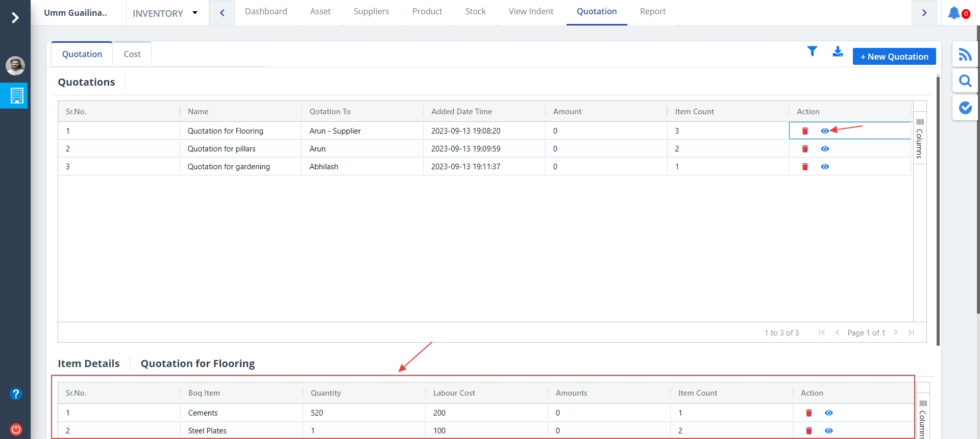980x439 pixels.
Task: Click the New Quotation button
Action: coord(894,57)
